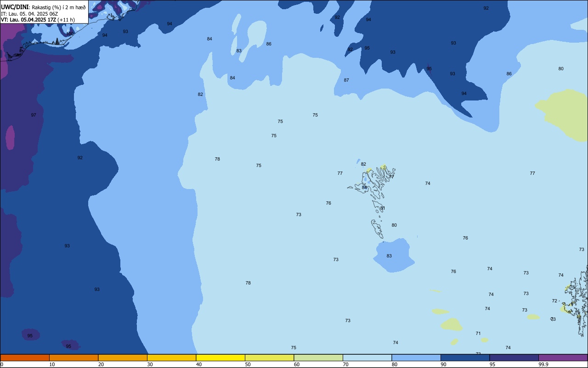
Task: Click the dark orange 0–10 legend swatch
Action: pos(25,357)
